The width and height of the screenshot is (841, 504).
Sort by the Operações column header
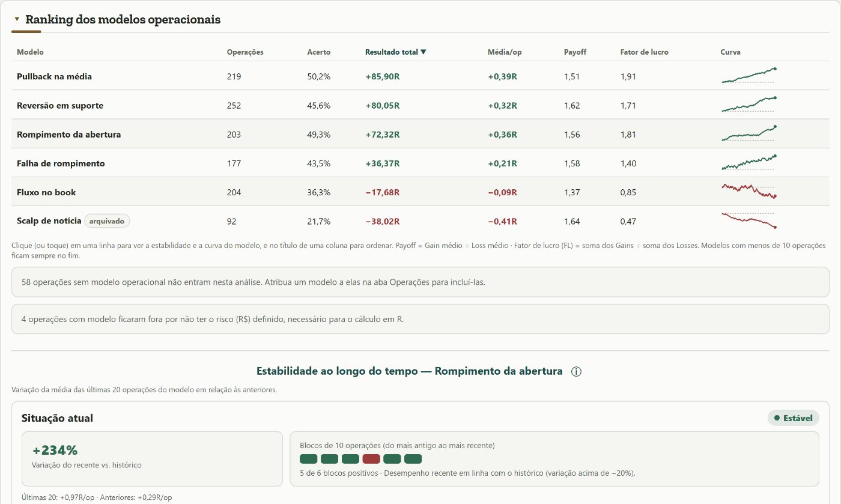tap(245, 52)
